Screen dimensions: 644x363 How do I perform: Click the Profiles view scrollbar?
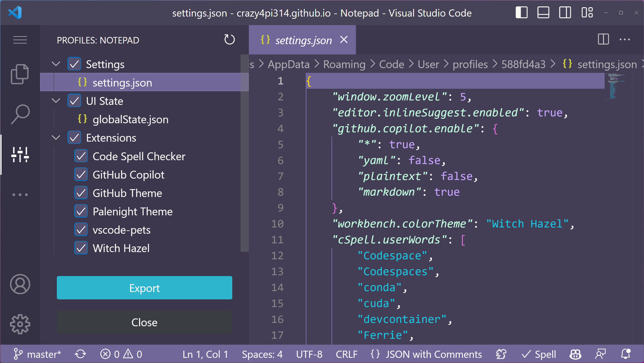point(244,153)
